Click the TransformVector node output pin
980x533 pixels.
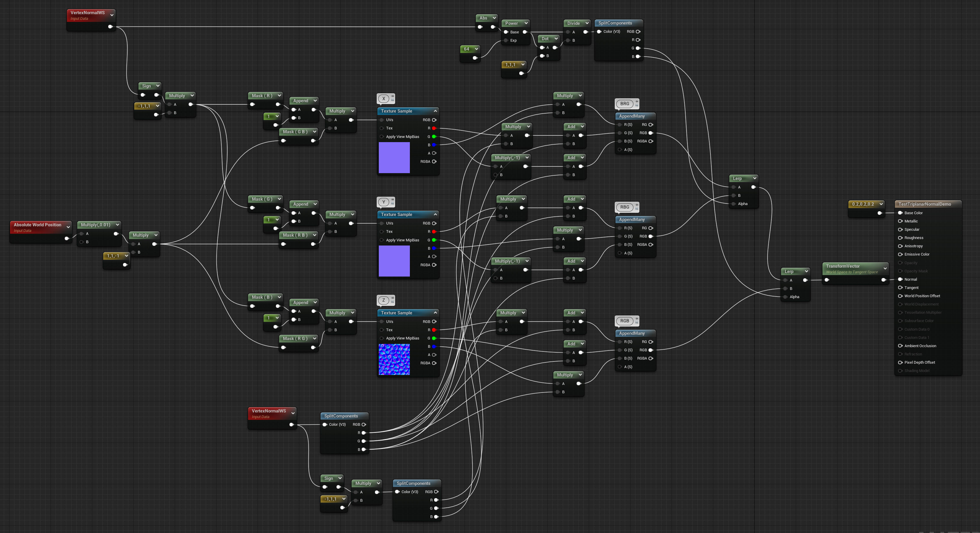pyautogui.click(x=883, y=280)
